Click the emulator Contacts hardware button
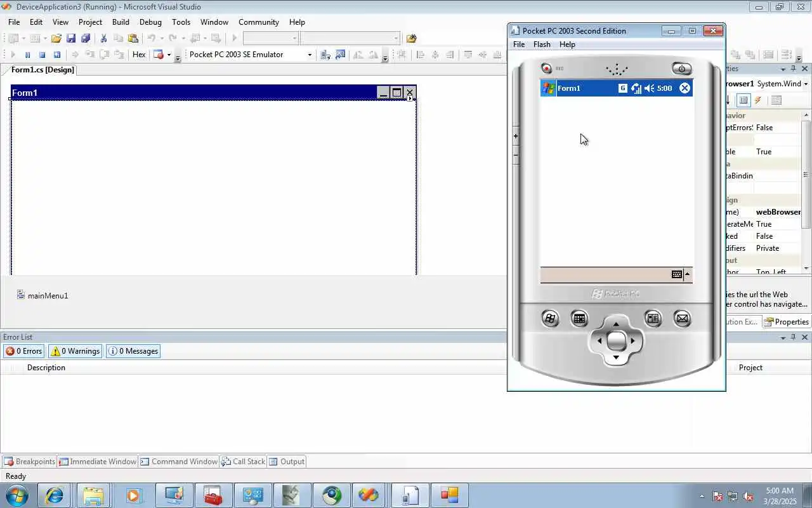Viewport: 812px width, 508px height. click(x=653, y=319)
